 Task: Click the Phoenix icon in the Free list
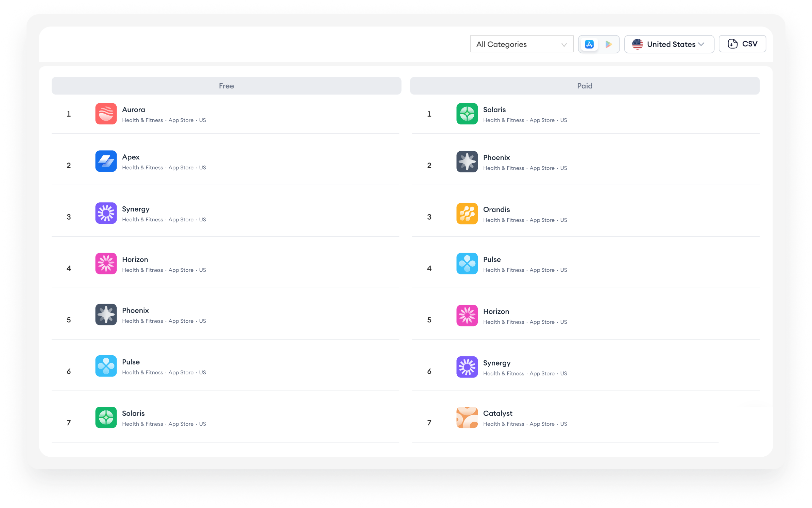pos(106,315)
